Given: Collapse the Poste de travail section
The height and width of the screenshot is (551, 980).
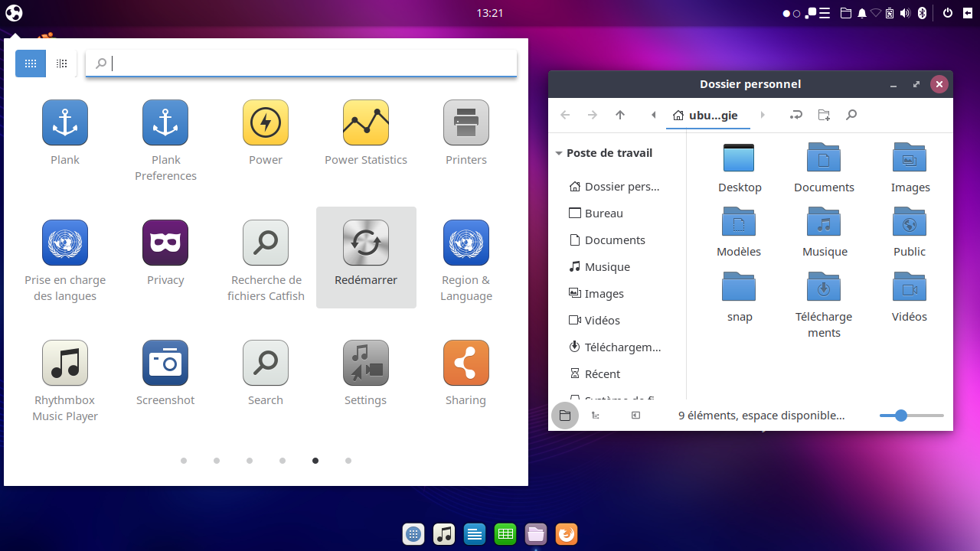Looking at the screenshot, I should tap(559, 153).
